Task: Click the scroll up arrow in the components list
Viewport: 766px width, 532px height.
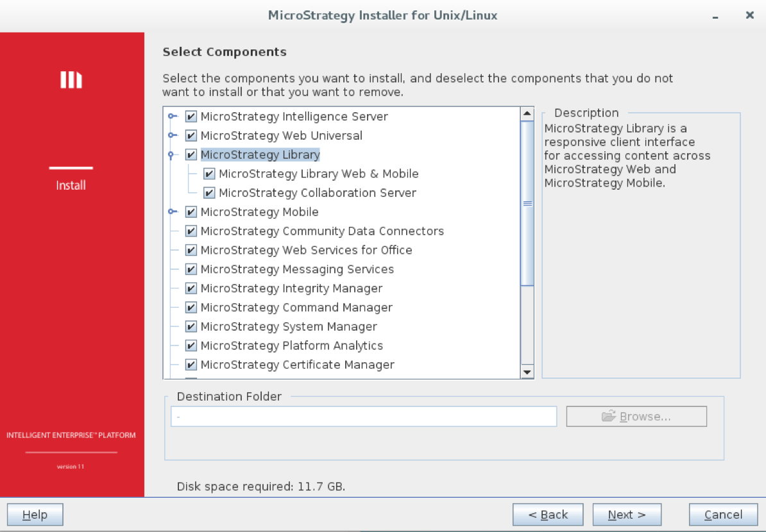Action: (x=527, y=114)
